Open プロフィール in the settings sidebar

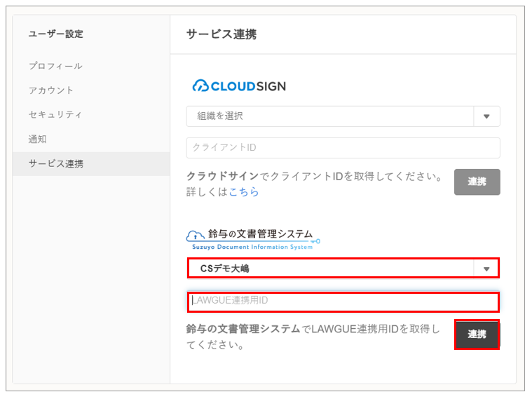coord(55,66)
